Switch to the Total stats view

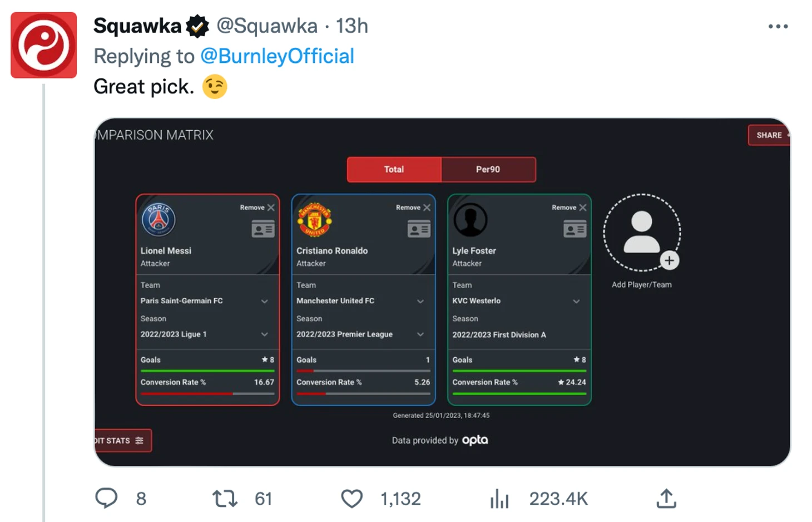click(394, 169)
